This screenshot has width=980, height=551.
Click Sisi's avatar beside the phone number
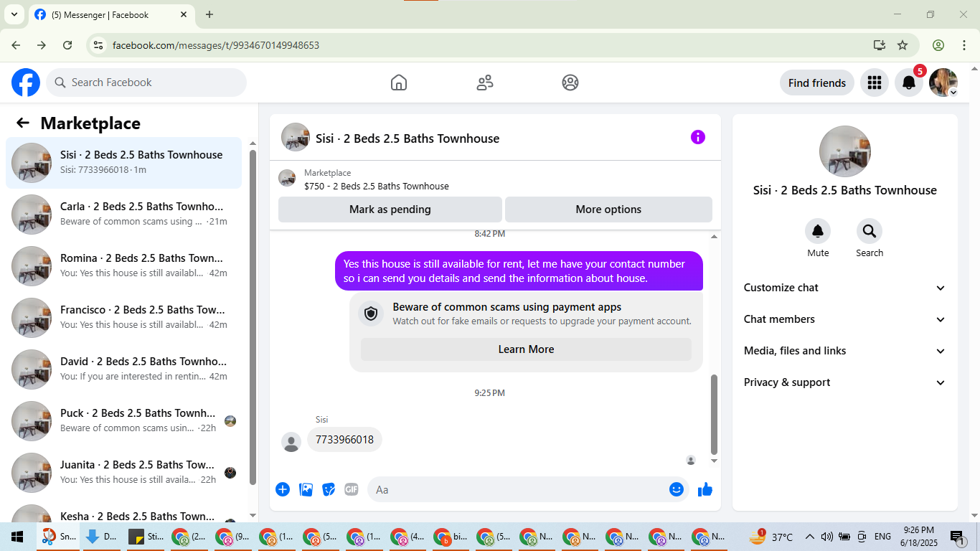click(291, 442)
